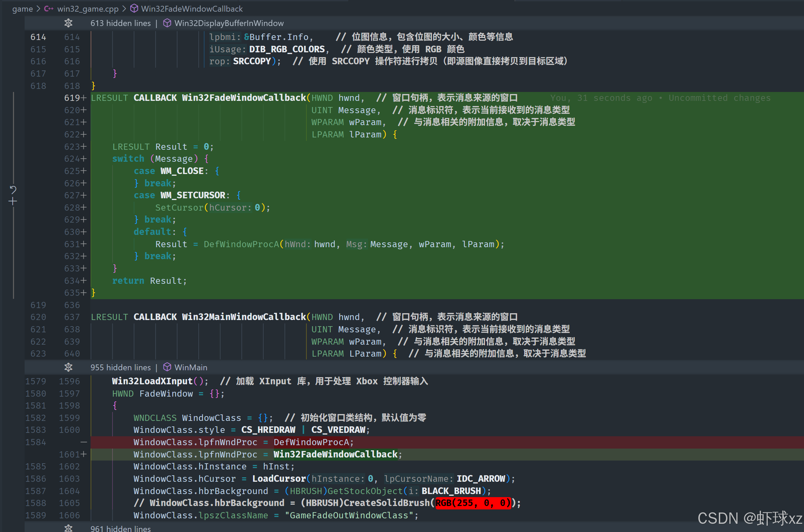Click the cube icon beside Win32DisplayBufferInWindow
This screenshot has height=532, width=804.
coord(167,23)
